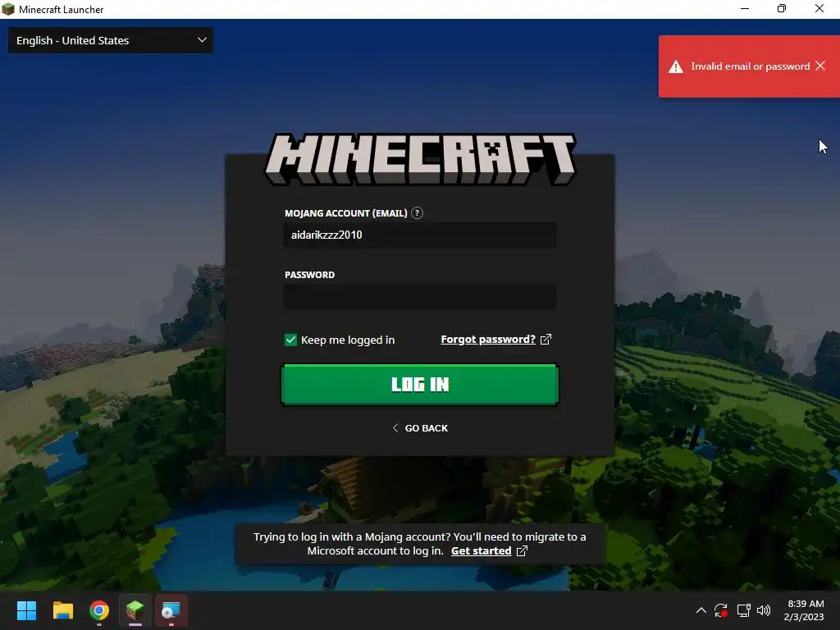Uncheck Keep me logged in checkbox
The height and width of the screenshot is (630, 840).
click(x=290, y=340)
